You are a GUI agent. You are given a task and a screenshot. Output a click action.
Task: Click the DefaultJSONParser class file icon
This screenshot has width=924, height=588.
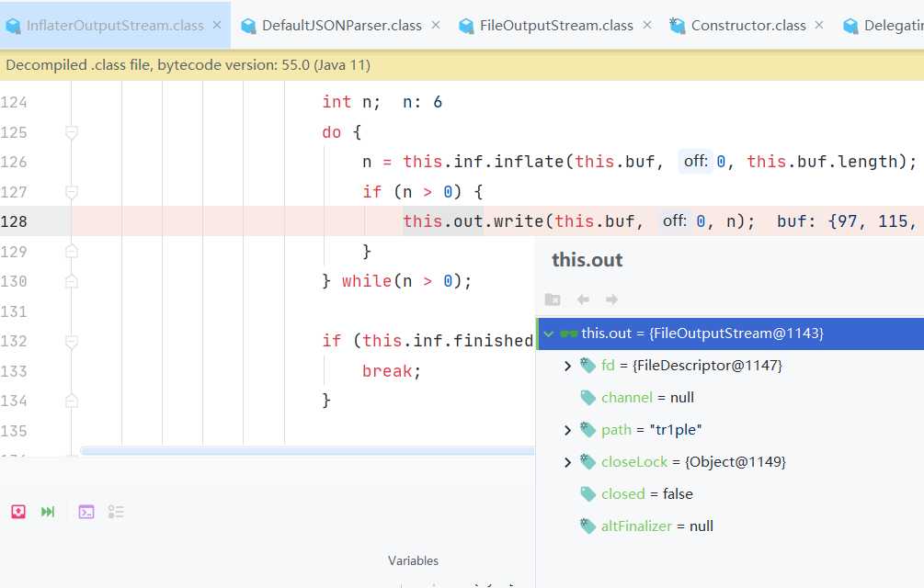click(x=248, y=26)
